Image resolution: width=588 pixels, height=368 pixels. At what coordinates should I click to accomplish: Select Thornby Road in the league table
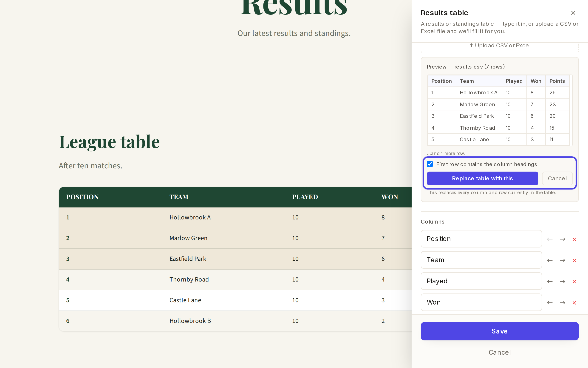point(189,279)
